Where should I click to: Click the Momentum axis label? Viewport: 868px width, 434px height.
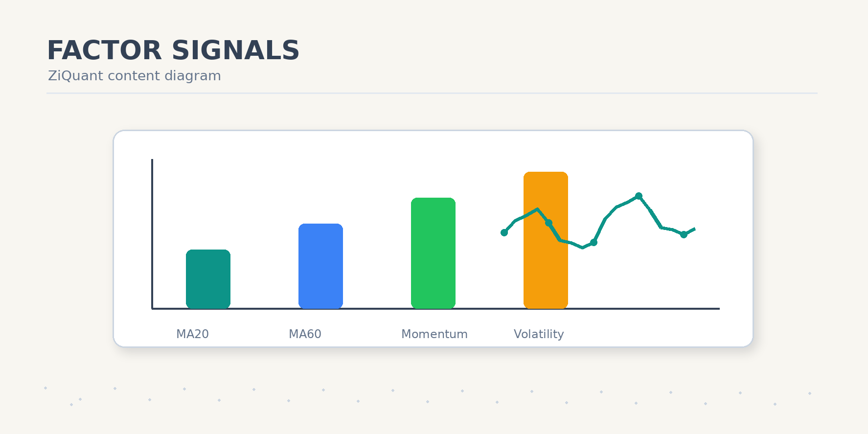[x=434, y=334]
